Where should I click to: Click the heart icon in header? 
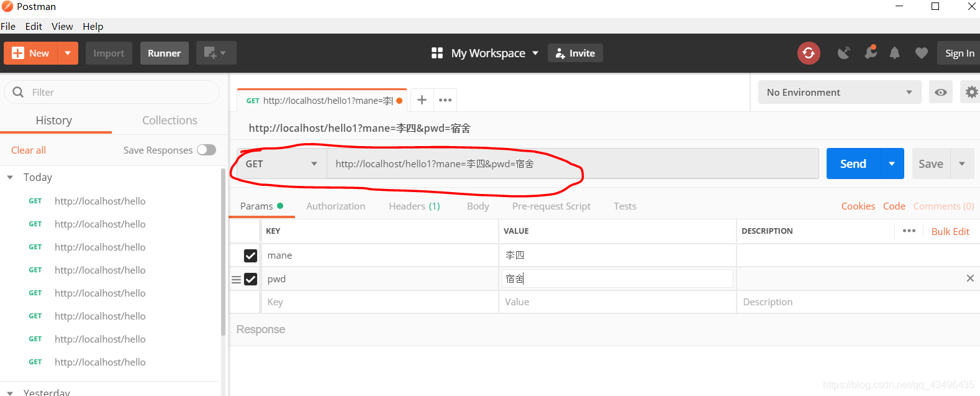(x=922, y=53)
